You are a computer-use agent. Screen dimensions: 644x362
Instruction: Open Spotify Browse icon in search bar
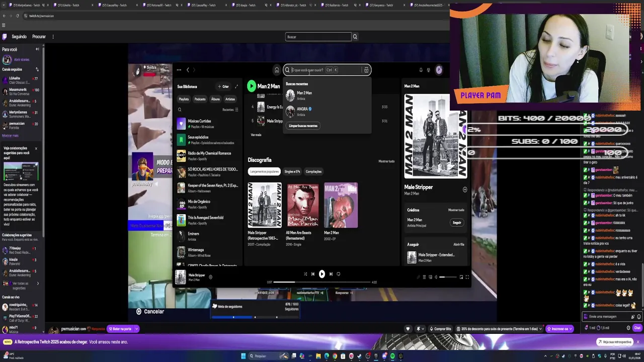(366, 70)
